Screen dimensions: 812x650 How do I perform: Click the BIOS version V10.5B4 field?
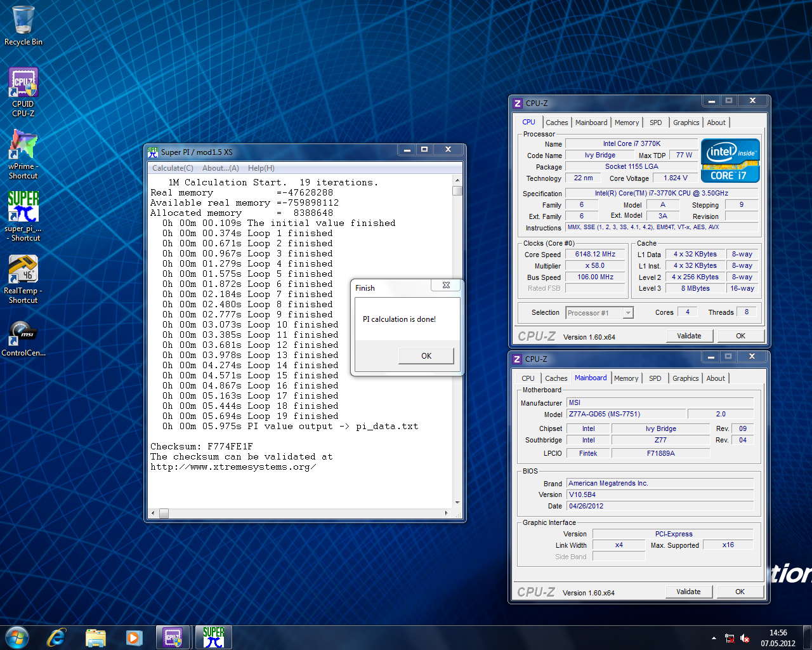point(660,494)
